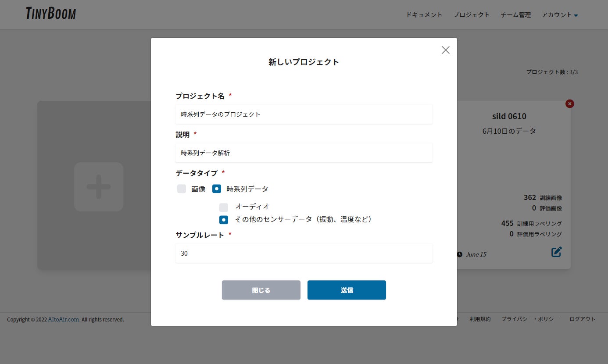This screenshot has width=608, height=364.
Task: Edit the sild 0610 project pencil icon
Action: 557,252
